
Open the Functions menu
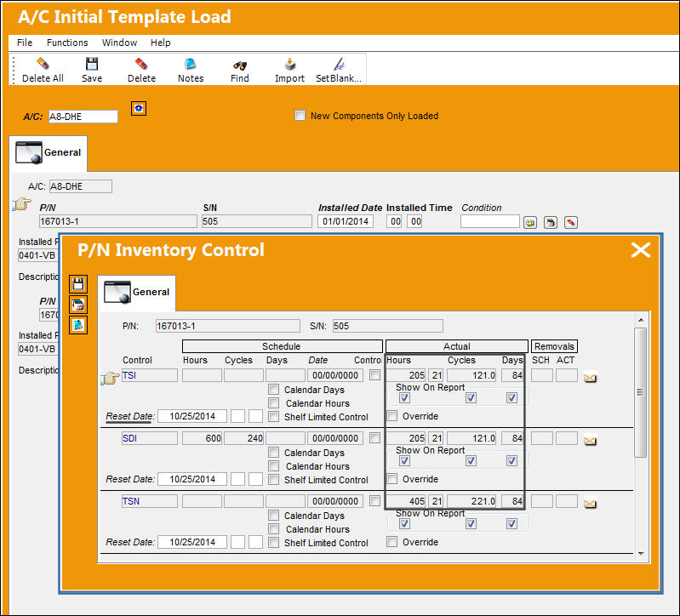pos(67,43)
